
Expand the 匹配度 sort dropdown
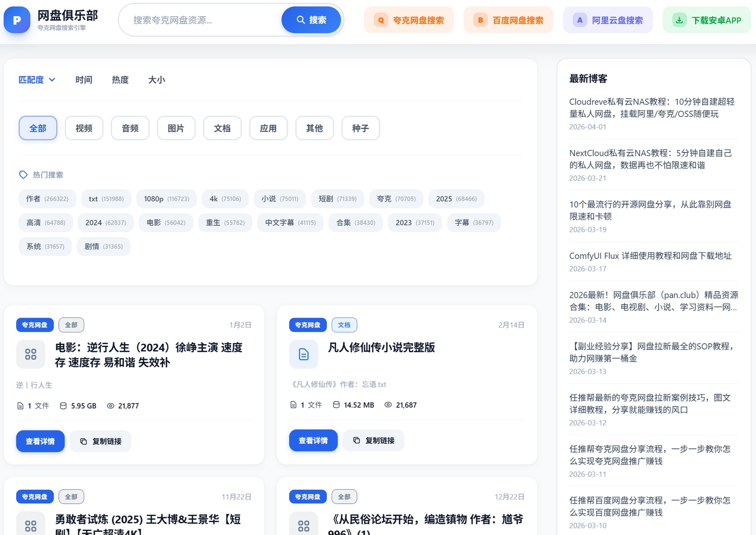click(37, 80)
